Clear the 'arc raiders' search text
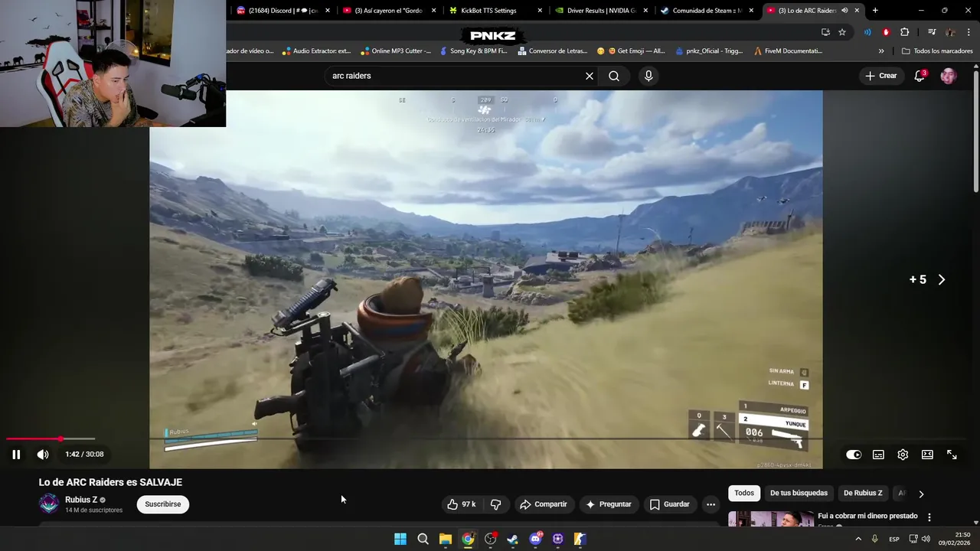The width and height of the screenshot is (980, 551). coord(590,76)
